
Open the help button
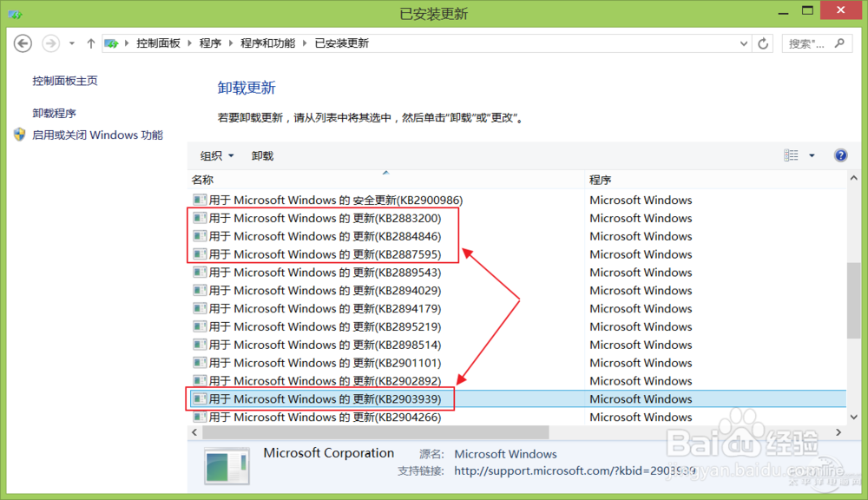click(840, 155)
